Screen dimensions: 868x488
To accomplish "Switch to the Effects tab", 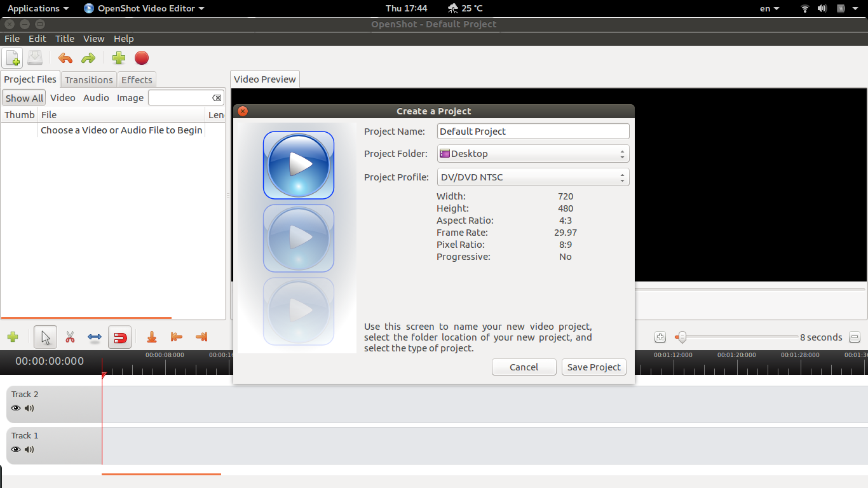I will [x=137, y=79].
